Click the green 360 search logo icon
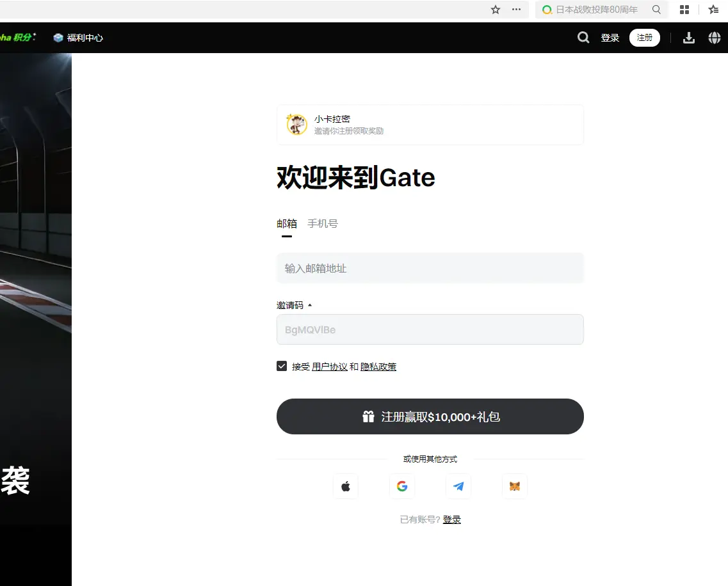Viewport: 728px width, 586px height. (547, 10)
